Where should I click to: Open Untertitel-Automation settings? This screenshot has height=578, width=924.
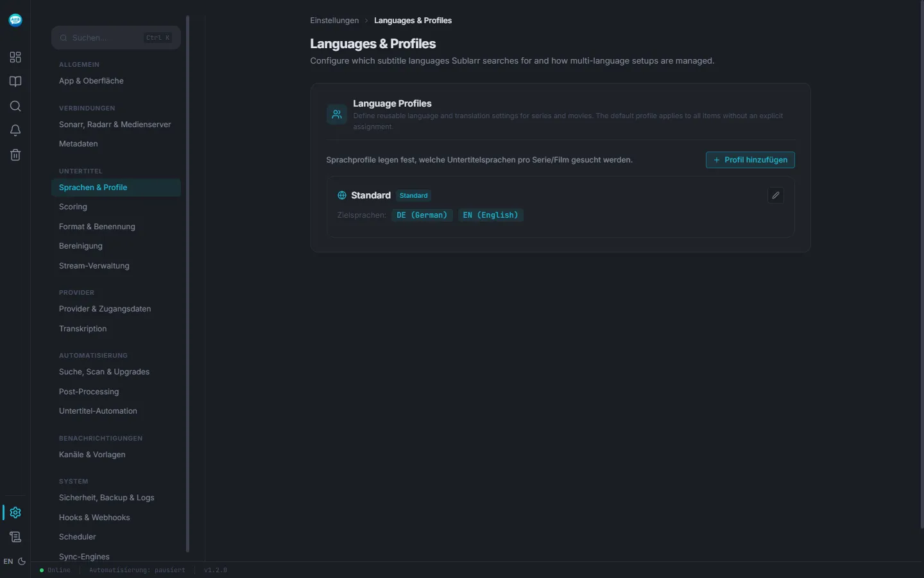[x=116, y=411]
